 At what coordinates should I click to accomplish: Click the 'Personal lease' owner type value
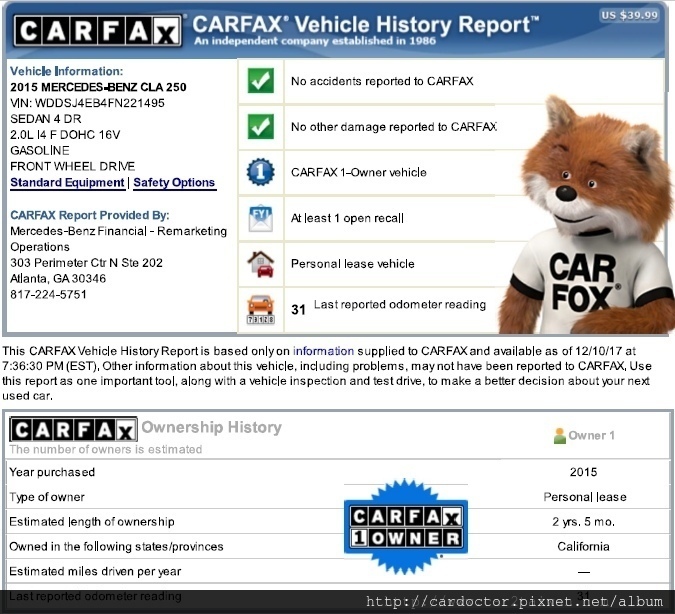pyautogui.click(x=585, y=497)
